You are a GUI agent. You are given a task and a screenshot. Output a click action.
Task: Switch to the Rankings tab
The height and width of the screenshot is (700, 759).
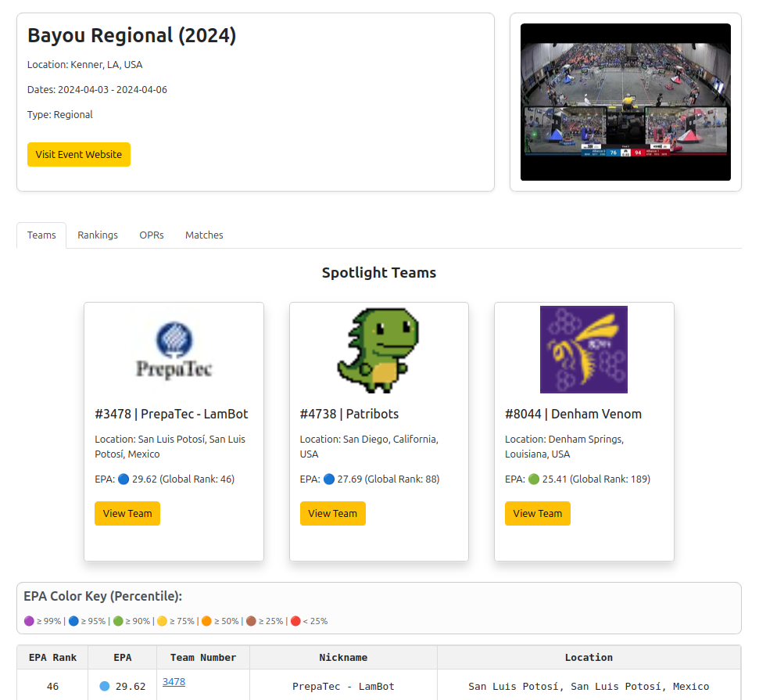coord(98,235)
